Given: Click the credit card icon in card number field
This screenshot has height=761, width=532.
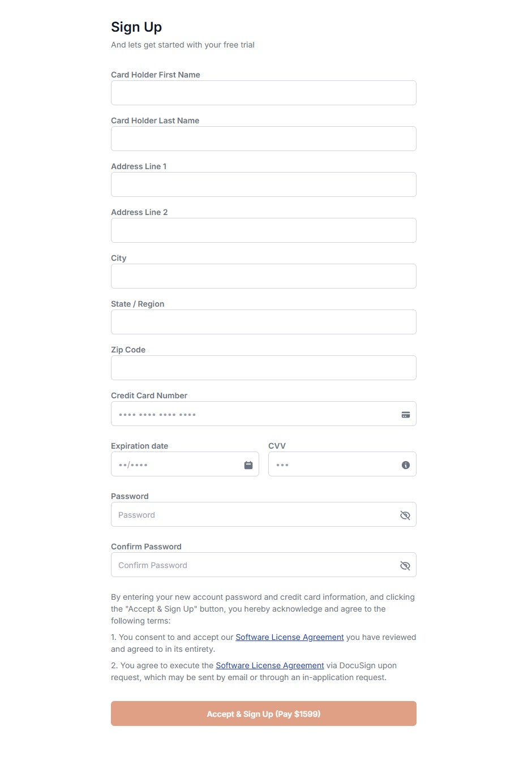Looking at the screenshot, I should [x=405, y=415].
